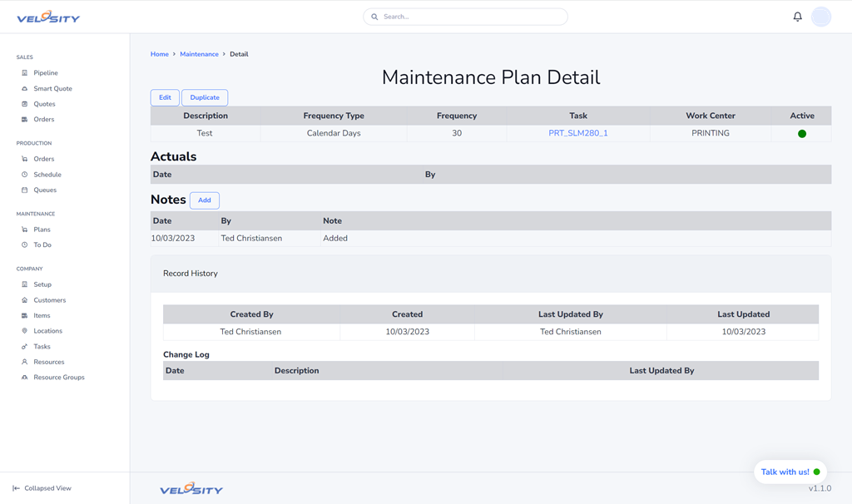Open the Setup menu item
The height and width of the screenshot is (504, 852).
pyautogui.click(x=42, y=284)
